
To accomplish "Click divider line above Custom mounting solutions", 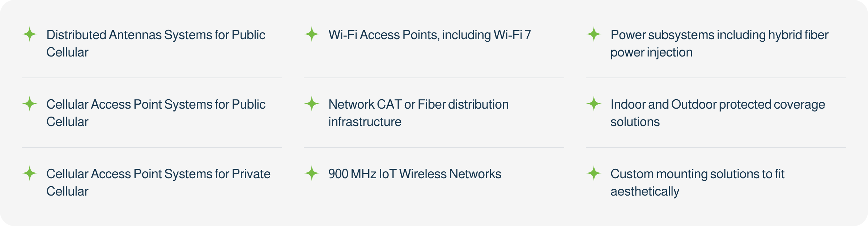I will (x=716, y=147).
